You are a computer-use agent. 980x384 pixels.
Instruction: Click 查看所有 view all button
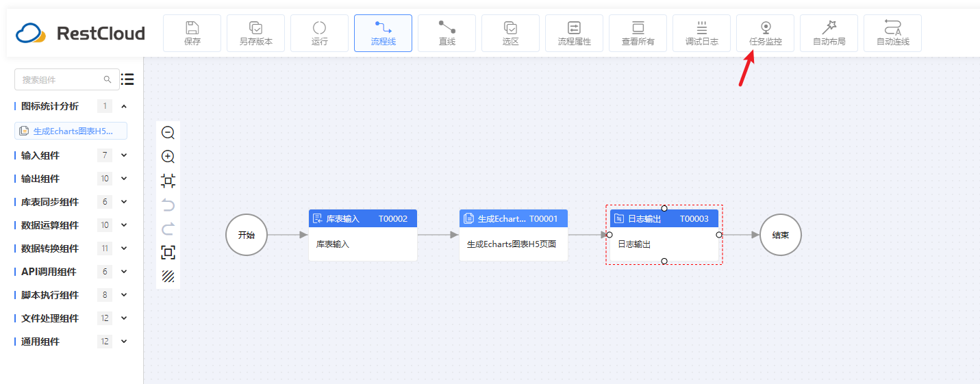[638, 33]
